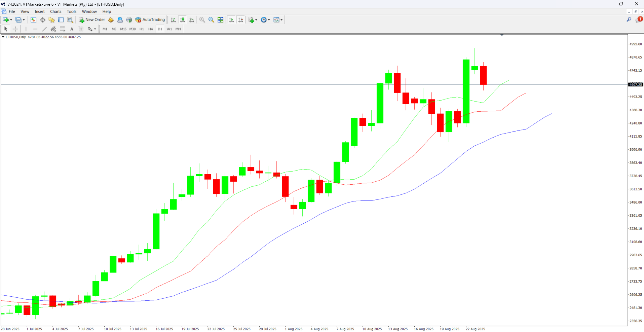Viewport: 644px width, 332px height.
Task: Click the New Order button
Action: click(x=92, y=20)
